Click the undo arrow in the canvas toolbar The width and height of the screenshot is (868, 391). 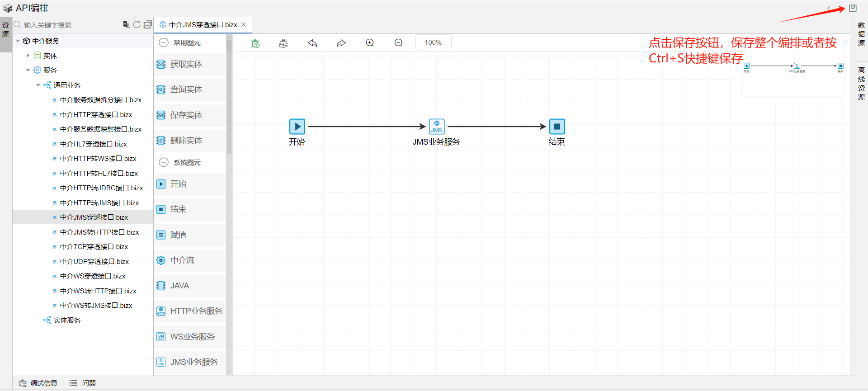[x=312, y=43]
